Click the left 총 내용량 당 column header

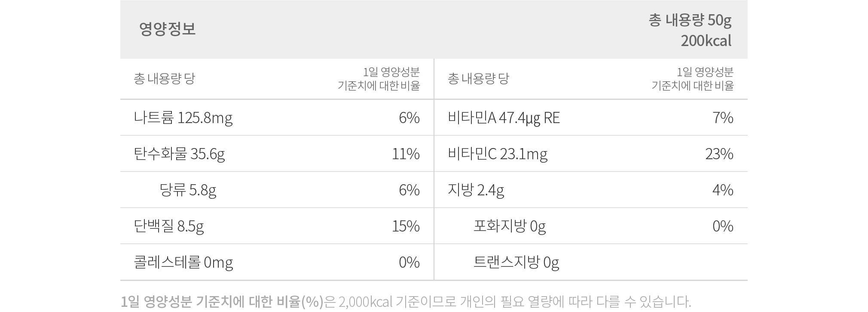coord(164,79)
